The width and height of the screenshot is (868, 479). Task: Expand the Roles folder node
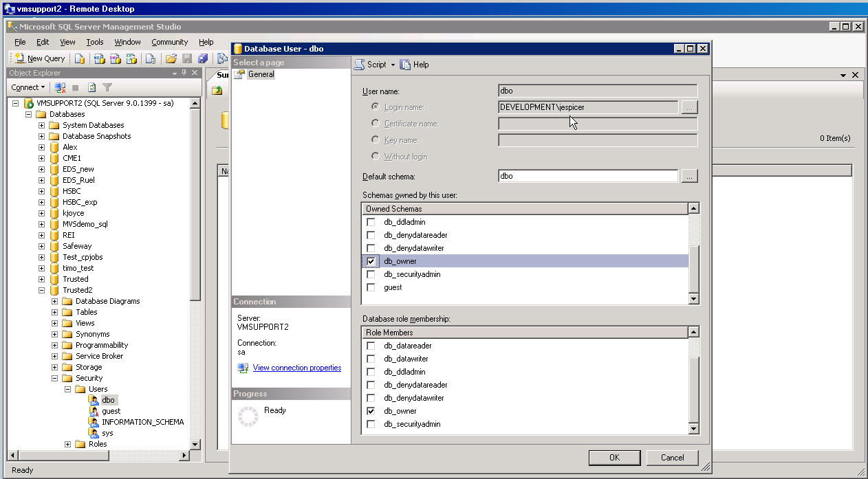[x=67, y=444]
